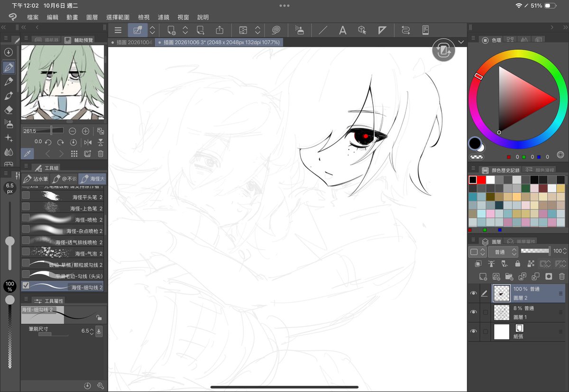Delete the Sub View image with trash icon

pos(101,154)
